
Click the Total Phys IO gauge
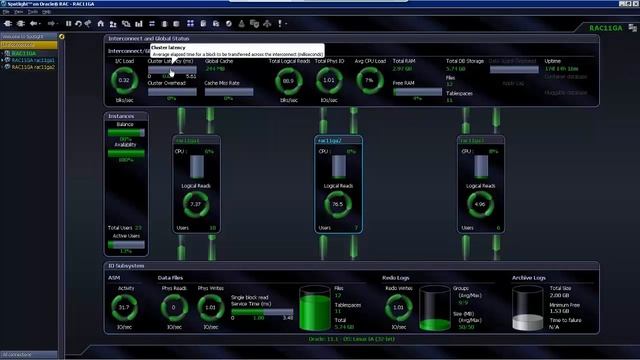pos(329,80)
